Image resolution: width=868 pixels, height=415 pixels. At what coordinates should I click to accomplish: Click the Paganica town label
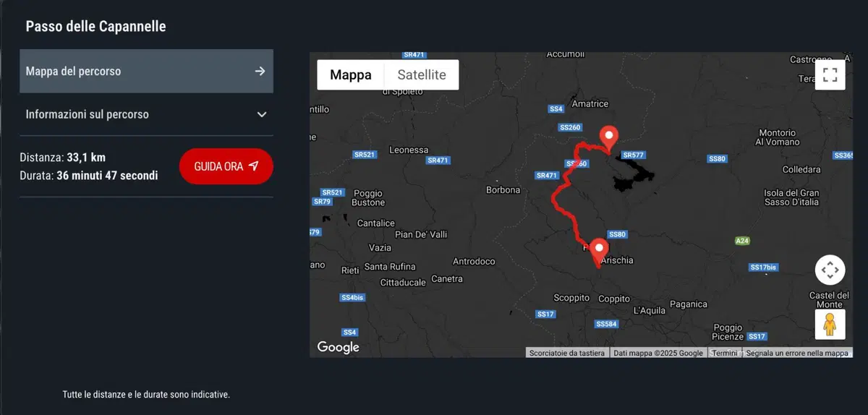[x=689, y=304]
